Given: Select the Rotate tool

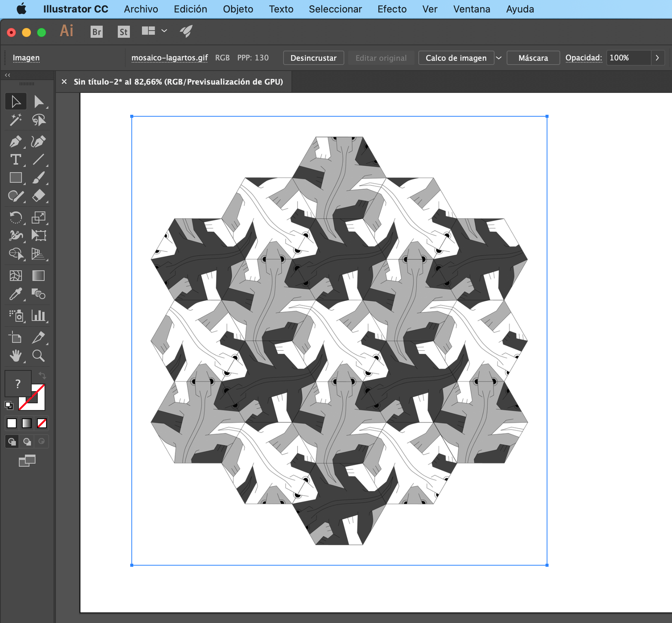Looking at the screenshot, I should (16, 217).
